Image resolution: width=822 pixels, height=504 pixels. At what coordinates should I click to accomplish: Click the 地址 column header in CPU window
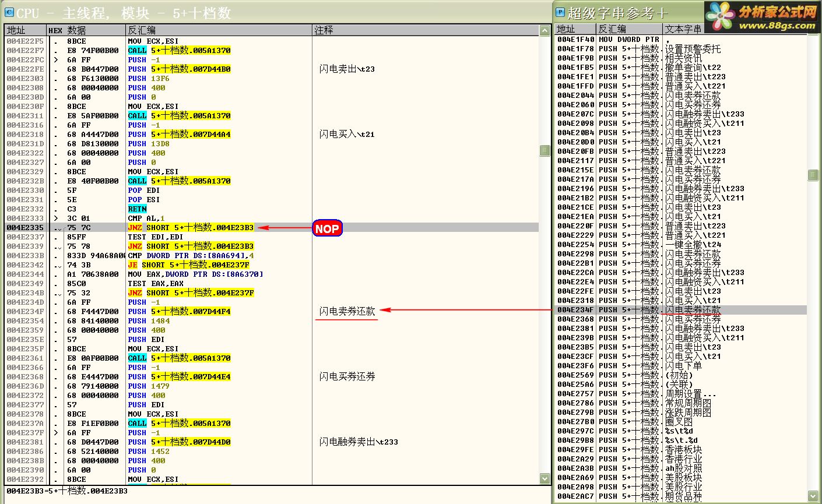[x=25, y=30]
